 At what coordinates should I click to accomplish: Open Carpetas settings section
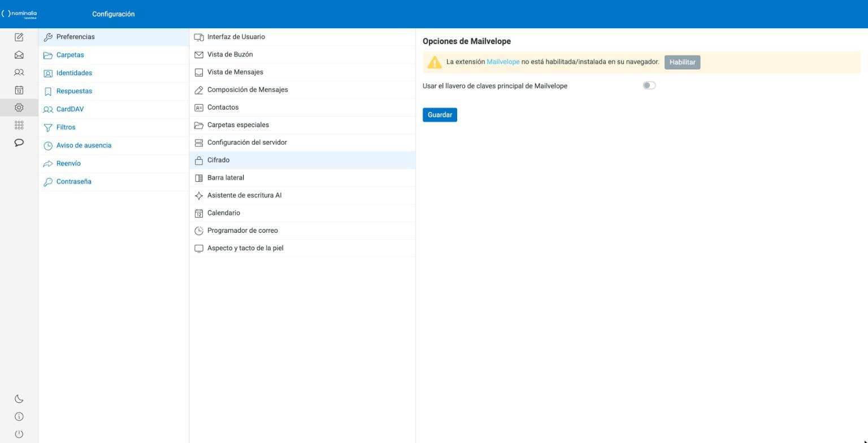pos(114,55)
